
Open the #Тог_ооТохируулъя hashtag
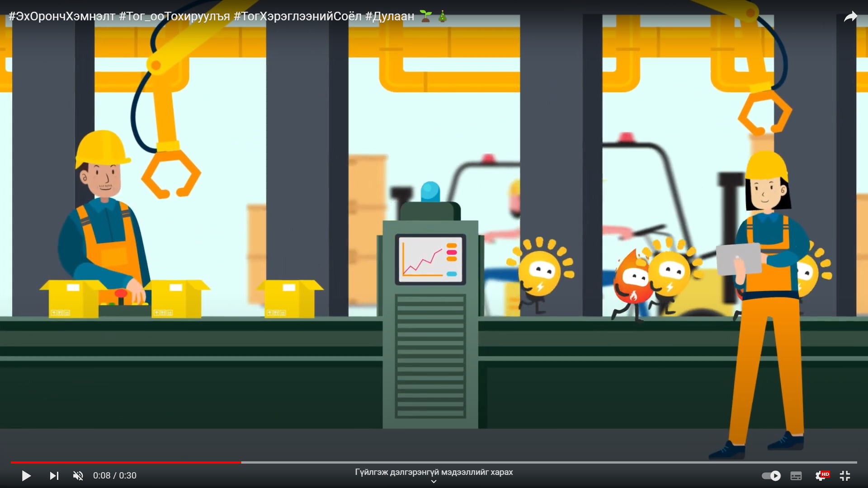click(x=175, y=17)
